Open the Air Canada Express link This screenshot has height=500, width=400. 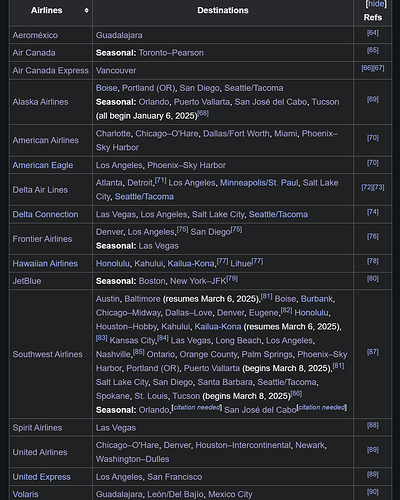[51, 70]
